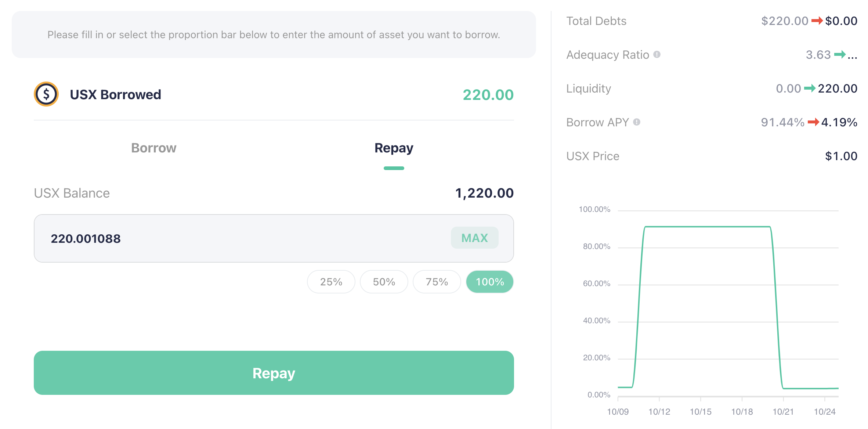Select the 50% proportion option
Image resolution: width=868 pixels, height=429 pixels.
[x=384, y=282]
